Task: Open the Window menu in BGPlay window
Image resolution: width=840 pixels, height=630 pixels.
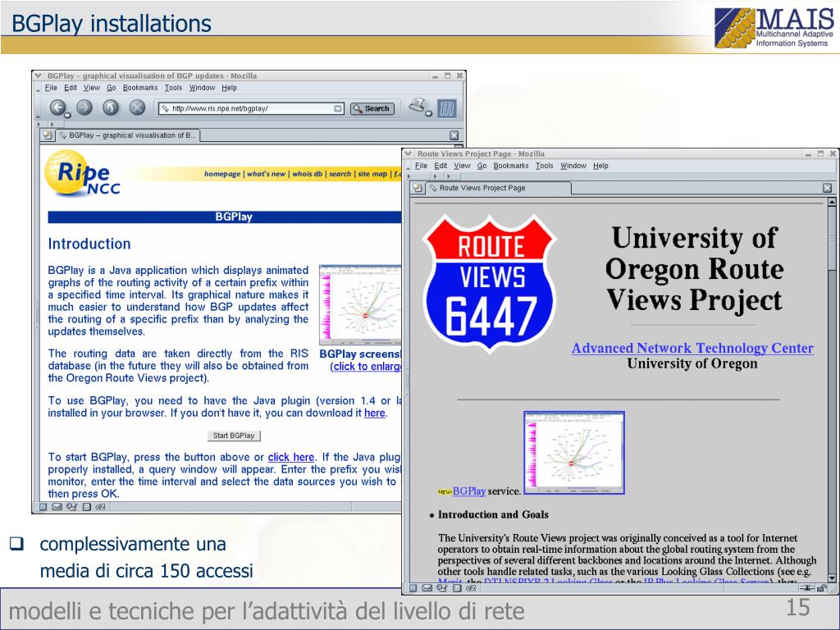Action: point(202,88)
